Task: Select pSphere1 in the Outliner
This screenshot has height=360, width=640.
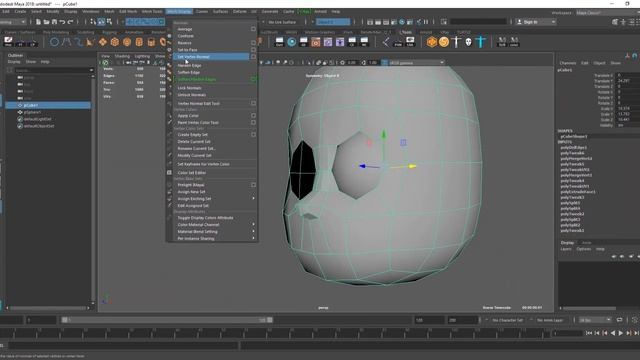Action: coord(32,112)
